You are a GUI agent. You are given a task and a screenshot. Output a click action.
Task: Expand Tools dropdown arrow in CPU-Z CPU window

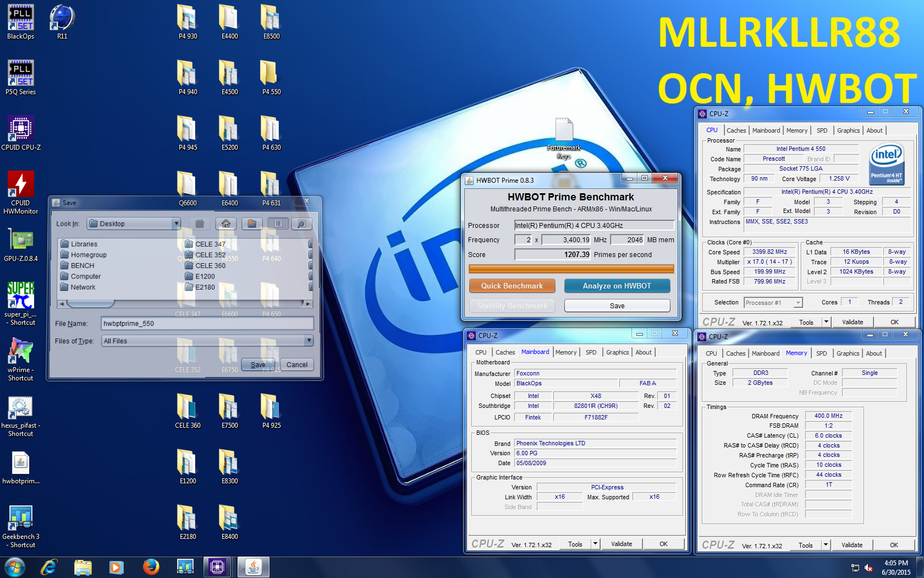coord(826,322)
